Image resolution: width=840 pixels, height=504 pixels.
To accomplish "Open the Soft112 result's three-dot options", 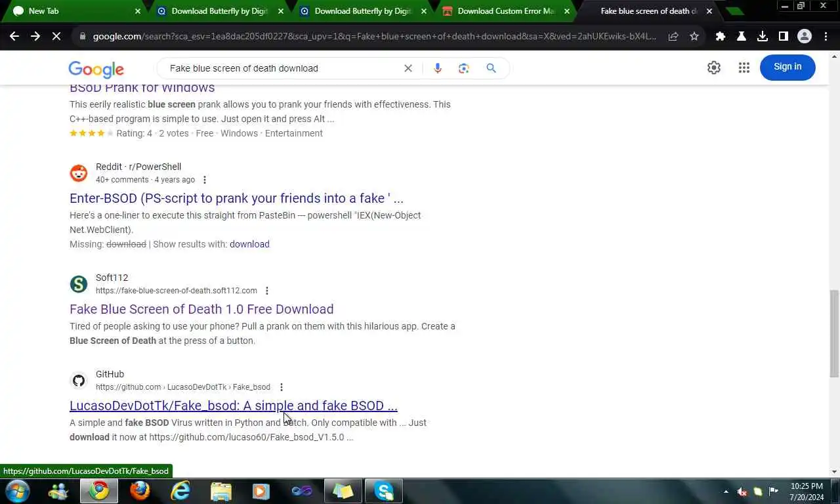I will point(267,291).
